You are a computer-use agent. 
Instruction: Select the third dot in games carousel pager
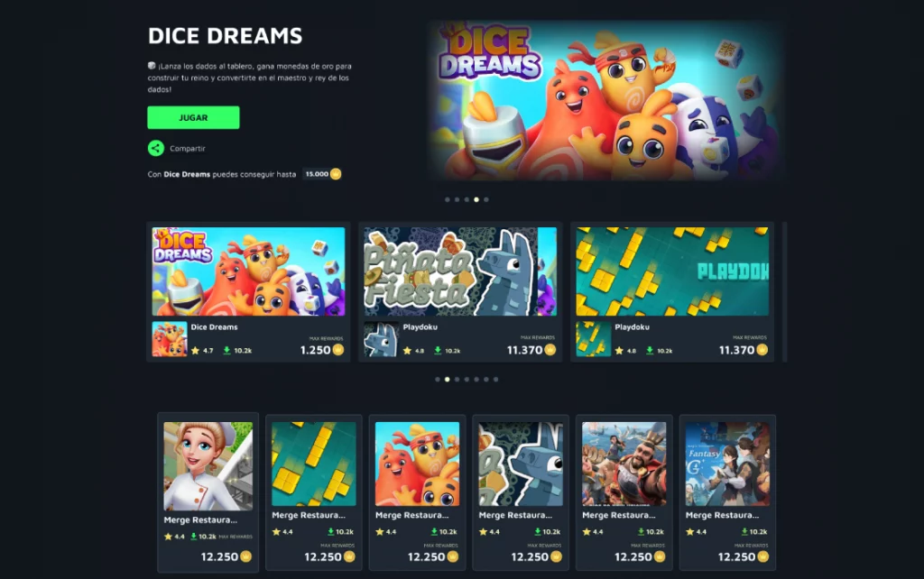pos(457,380)
